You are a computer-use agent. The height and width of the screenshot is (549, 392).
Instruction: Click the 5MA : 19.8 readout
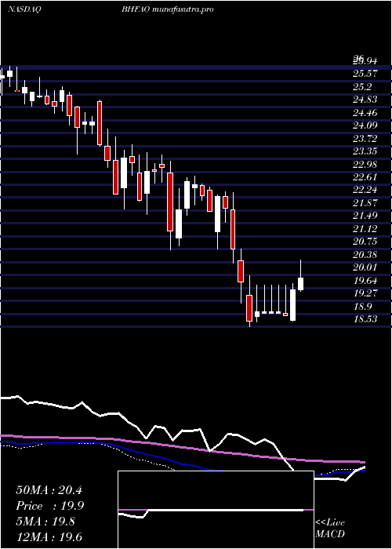click(45, 522)
